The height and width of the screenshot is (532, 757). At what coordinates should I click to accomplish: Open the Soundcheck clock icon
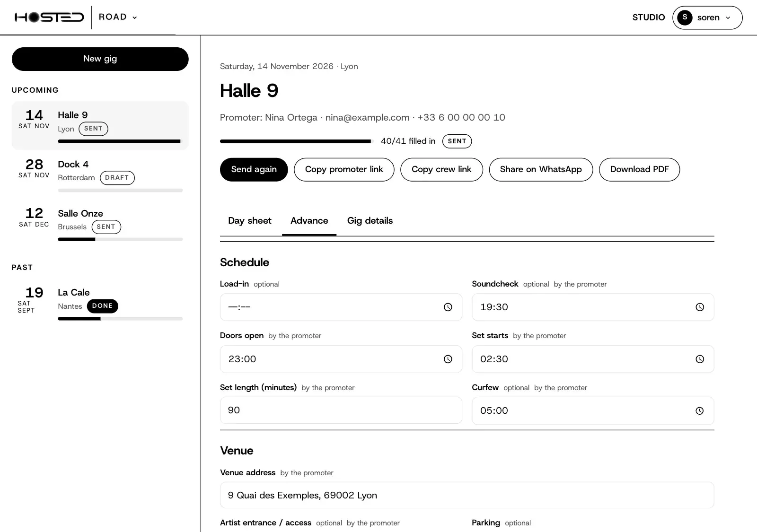[700, 307]
